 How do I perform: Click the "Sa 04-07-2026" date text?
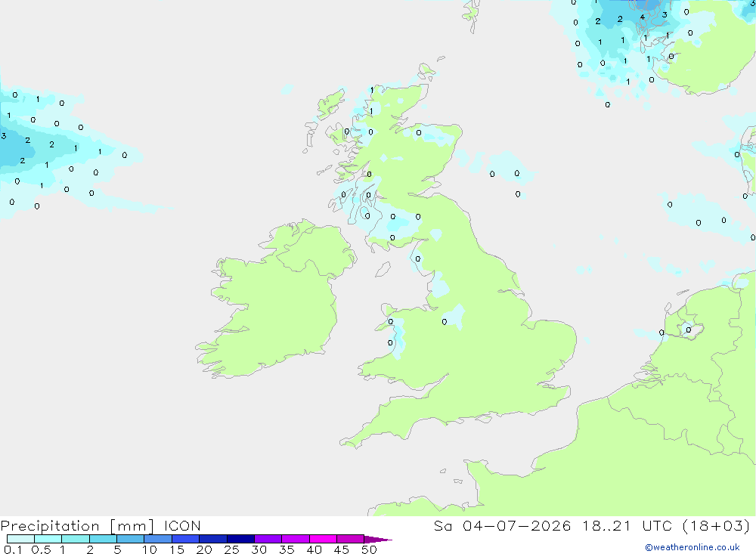502,525
